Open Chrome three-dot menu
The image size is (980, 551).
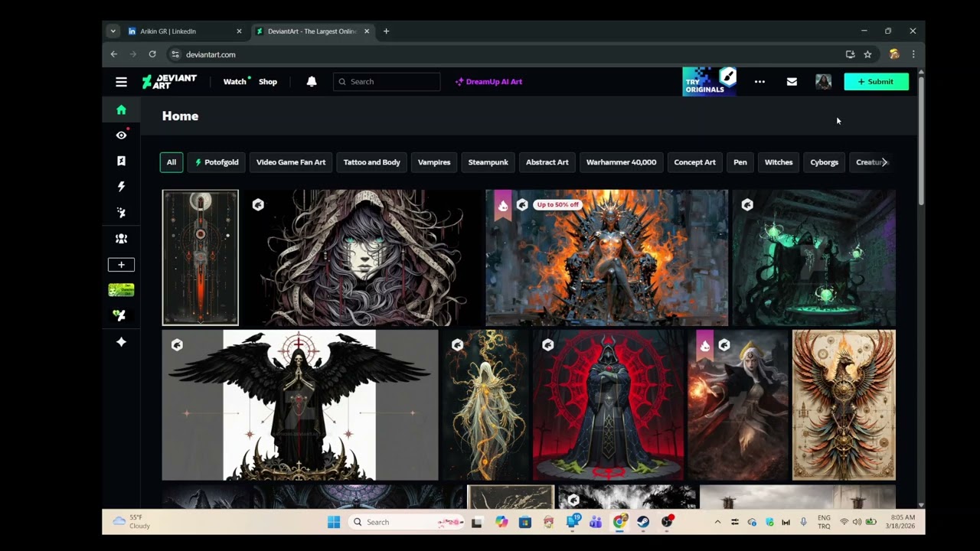tap(913, 54)
